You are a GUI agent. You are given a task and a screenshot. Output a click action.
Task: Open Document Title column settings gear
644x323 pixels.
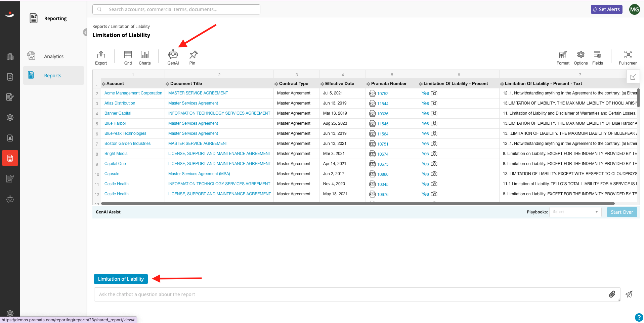[167, 84]
